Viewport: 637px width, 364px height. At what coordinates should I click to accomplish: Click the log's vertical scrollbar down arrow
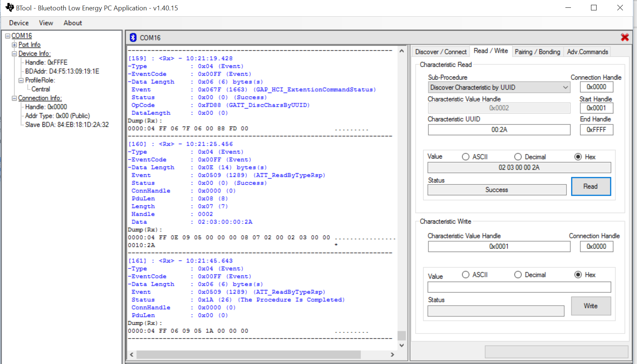coord(401,345)
